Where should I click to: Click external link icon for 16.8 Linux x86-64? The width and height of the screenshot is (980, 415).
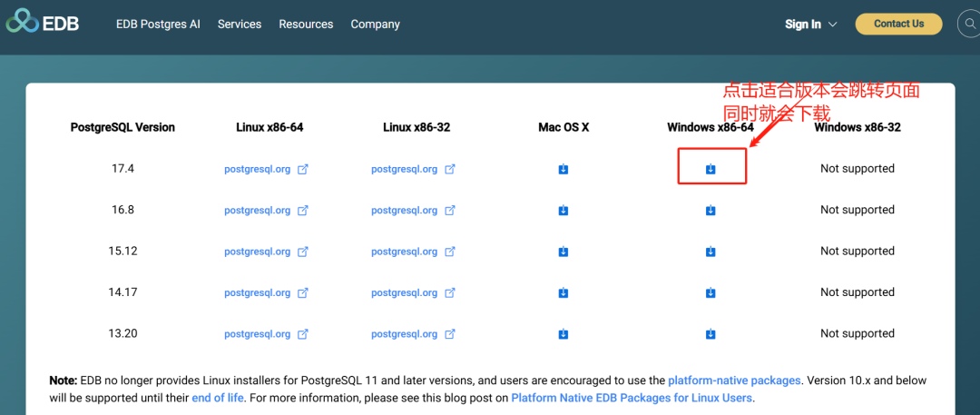(303, 211)
